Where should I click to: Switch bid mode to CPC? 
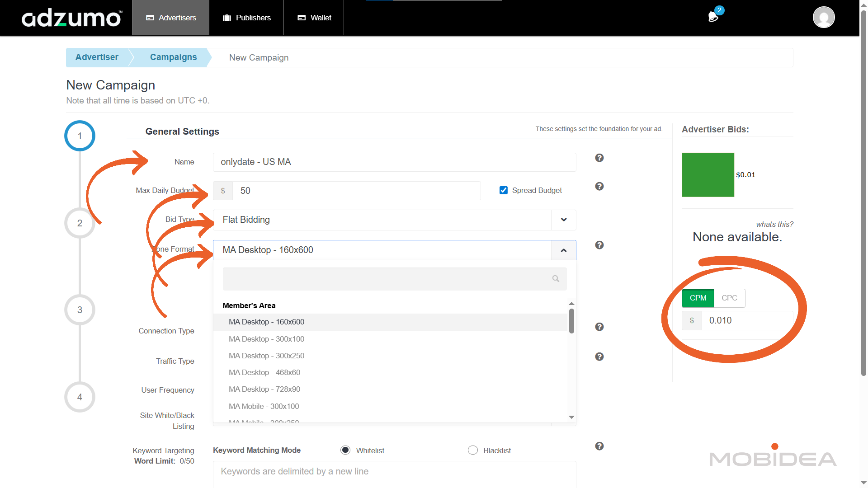click(x=729, y=298)
